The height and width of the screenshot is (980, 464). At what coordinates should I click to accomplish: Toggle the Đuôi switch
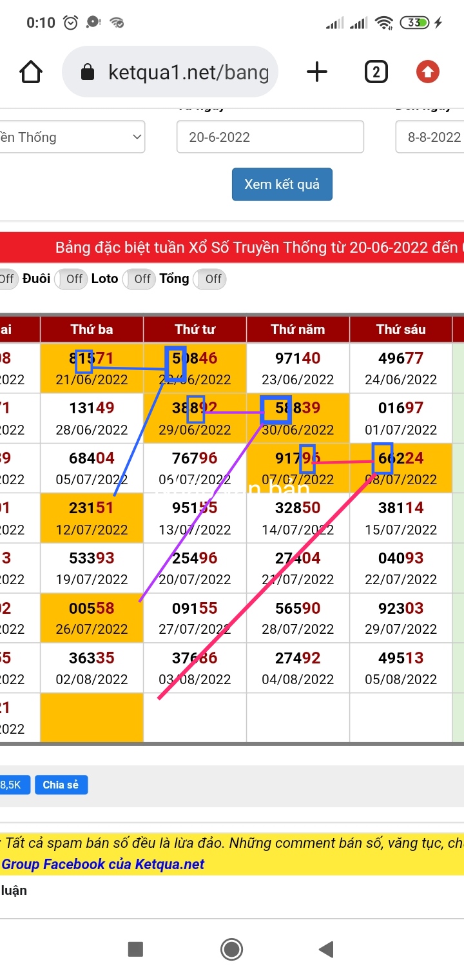(x=71, y=279)
